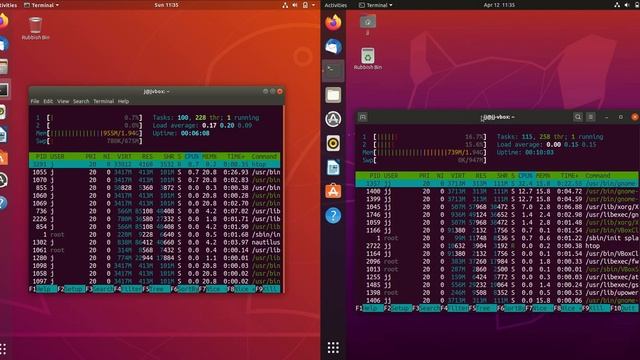
Task: Click F5 Tree in the left htop
Action: [x=156, y=289]
